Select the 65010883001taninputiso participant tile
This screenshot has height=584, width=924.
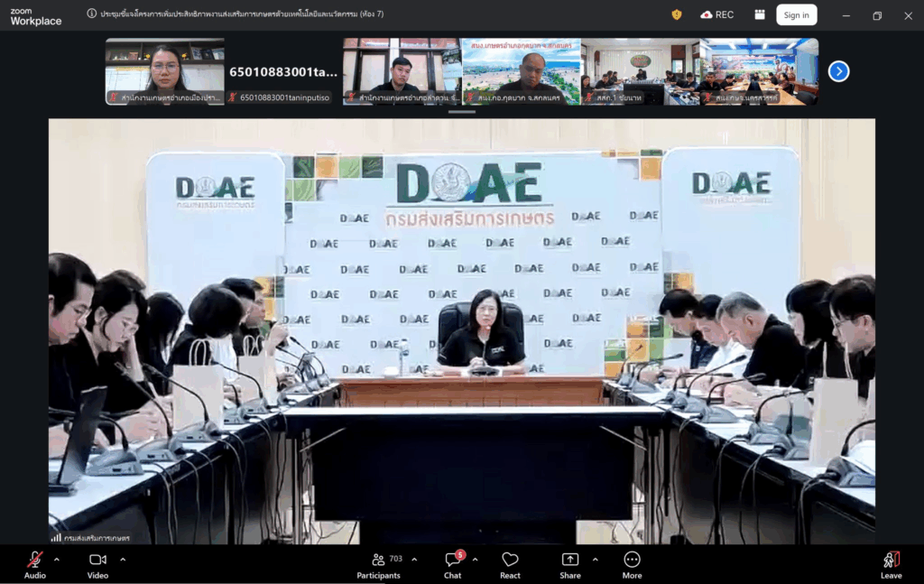coord(283,72)
